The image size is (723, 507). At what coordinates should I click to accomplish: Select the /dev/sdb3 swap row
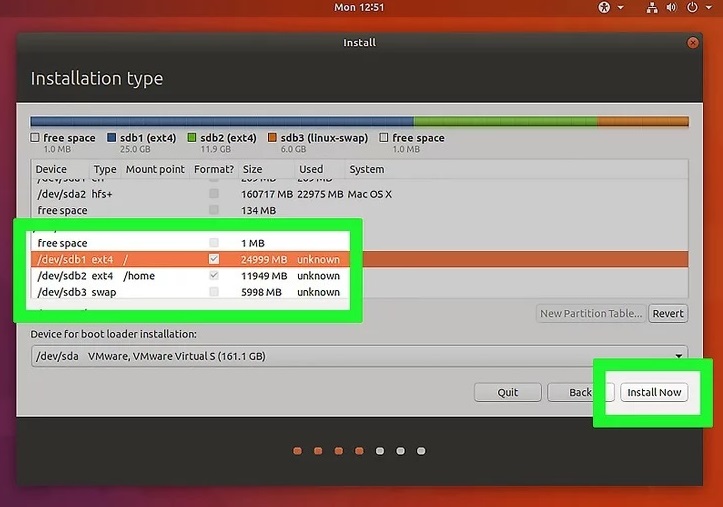(359, 292)
